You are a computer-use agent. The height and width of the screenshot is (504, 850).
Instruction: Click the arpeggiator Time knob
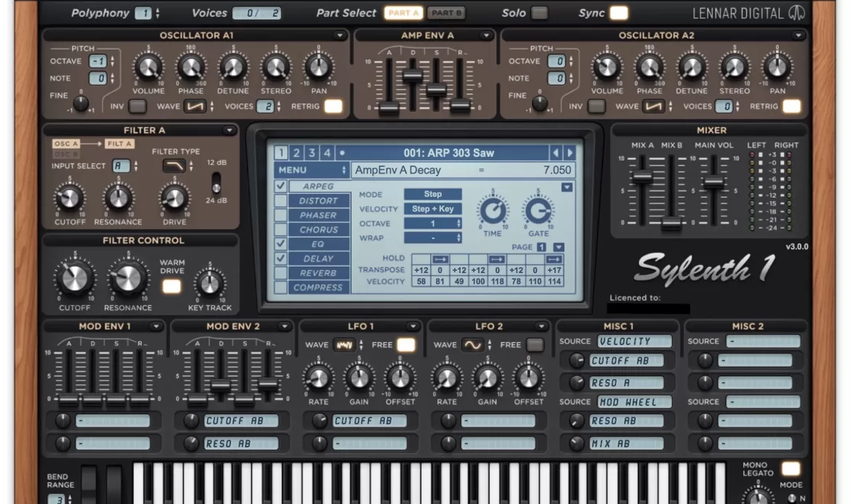click(x=493, y=211)
